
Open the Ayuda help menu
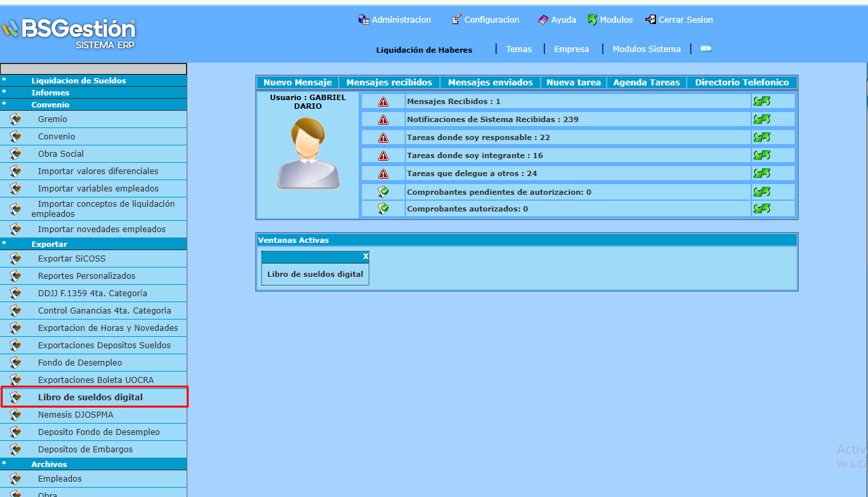[563, 20]
